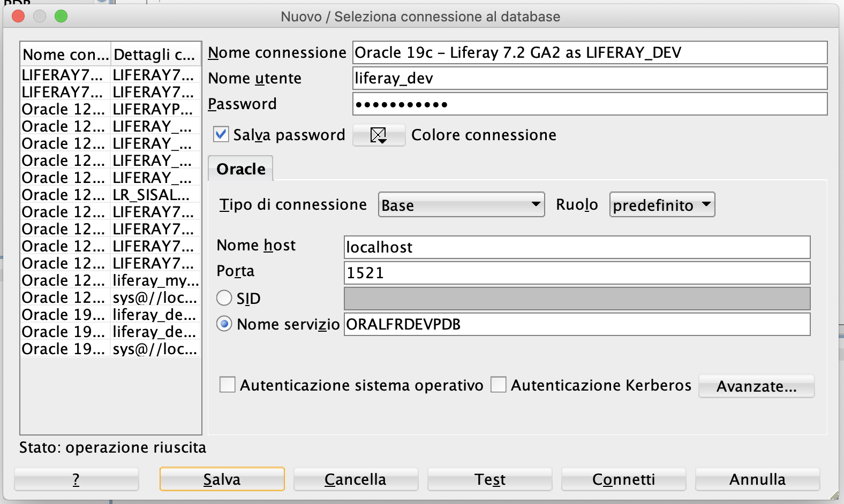Image resolution: width=844 pixels, height=504 pixels.
Task: Click the Connetti button
Action: [623, 479]
